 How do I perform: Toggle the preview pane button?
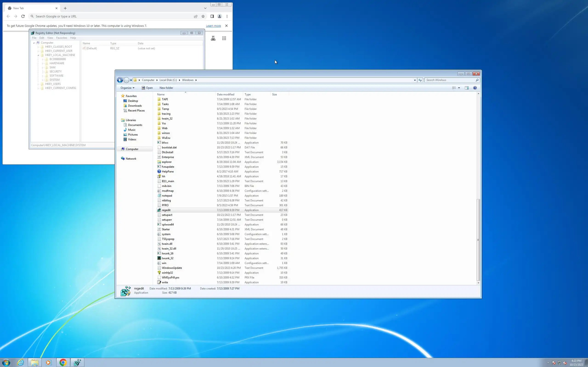tap(466, 88)
